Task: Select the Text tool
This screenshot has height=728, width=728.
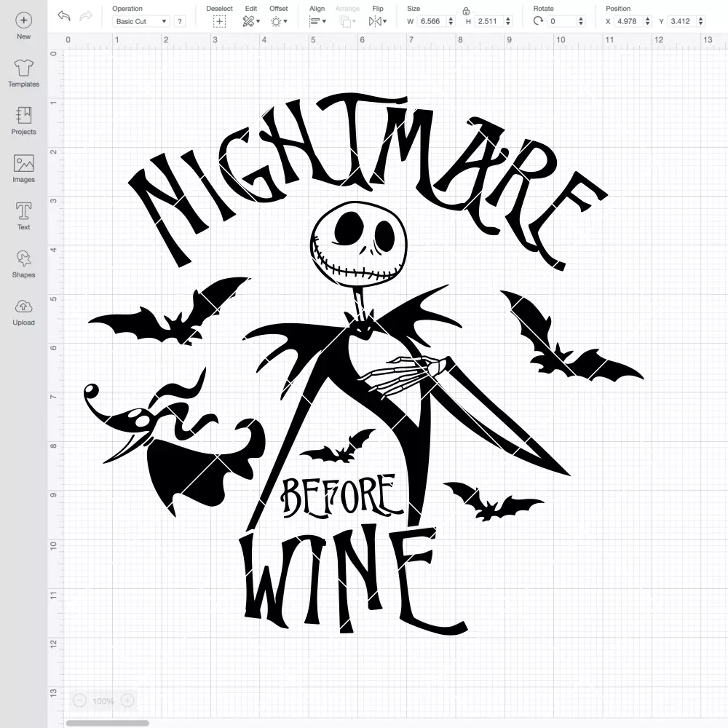Action: click(24, 216)
